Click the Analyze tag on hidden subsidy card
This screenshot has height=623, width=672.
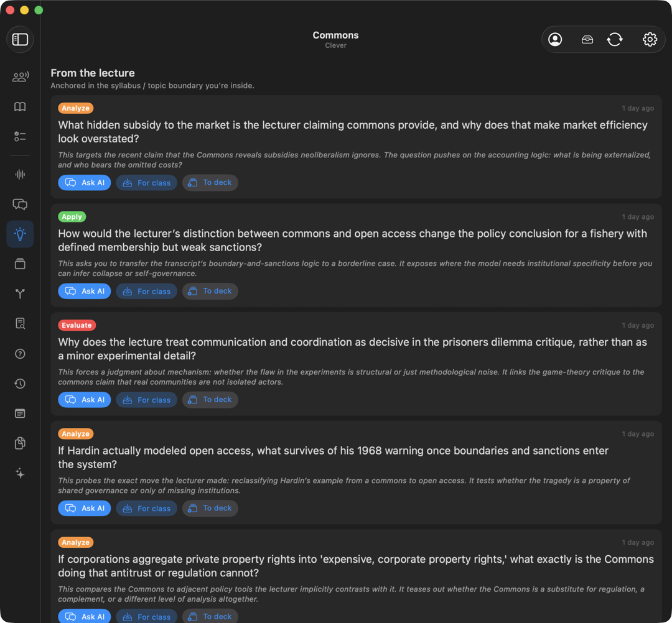76,108
